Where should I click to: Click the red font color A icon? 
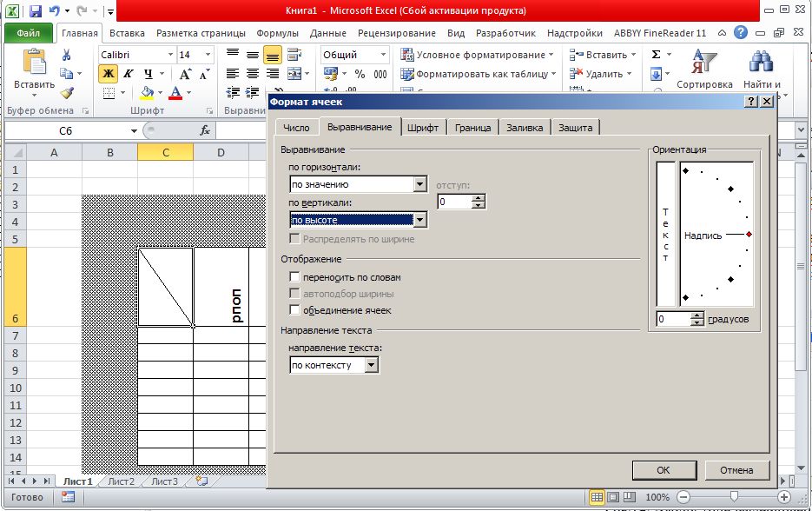175,93
